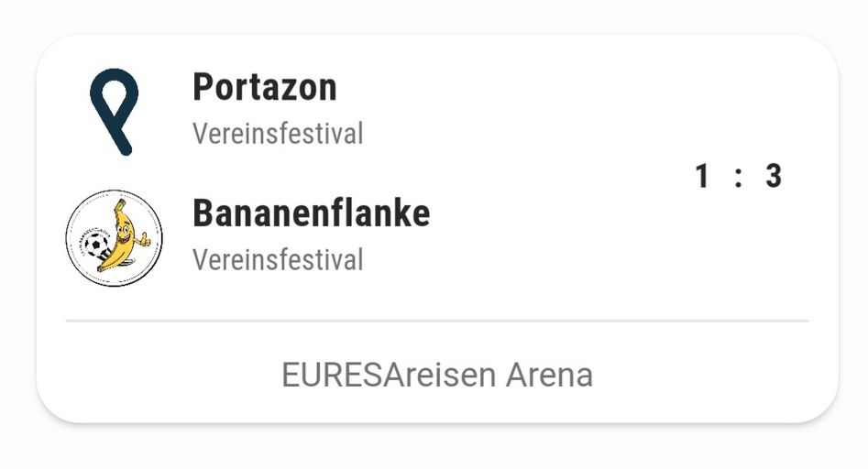
Task: Click the soccer ball inside the Bananenflanke logo
Action: [94, 245]
